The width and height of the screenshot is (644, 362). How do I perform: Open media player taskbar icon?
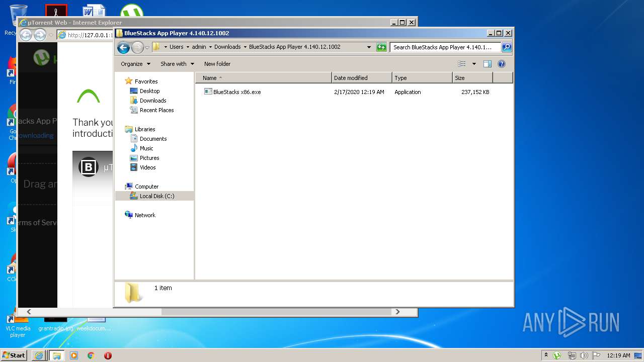(x=74, y=355)
